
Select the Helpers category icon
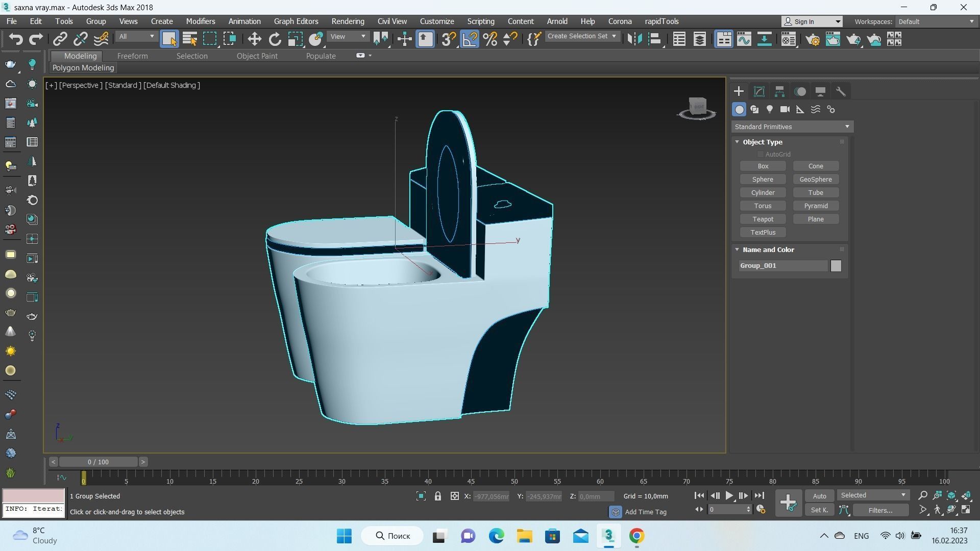tap(800, 109)
